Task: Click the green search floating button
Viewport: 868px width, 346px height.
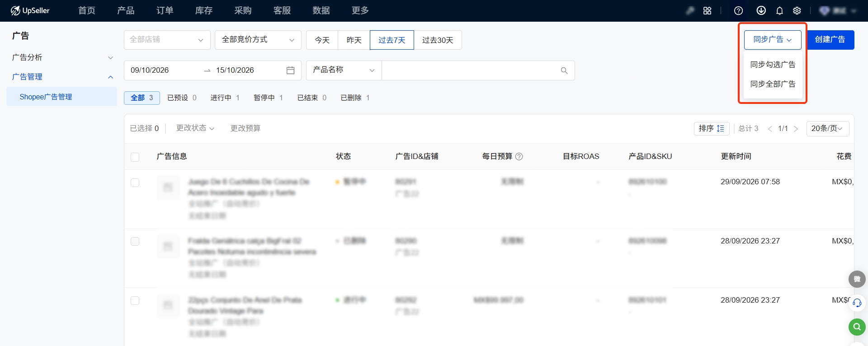Action: 857,327
